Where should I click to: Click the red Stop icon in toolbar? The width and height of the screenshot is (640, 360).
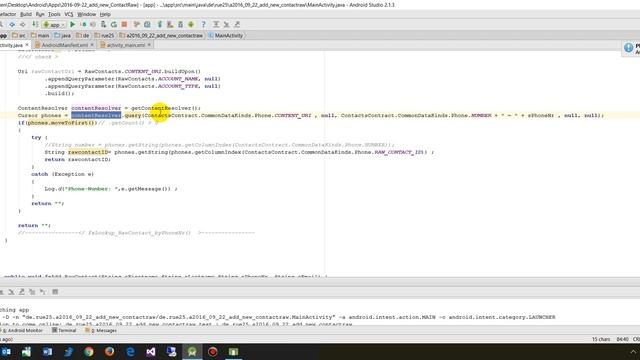pos(124,24)
